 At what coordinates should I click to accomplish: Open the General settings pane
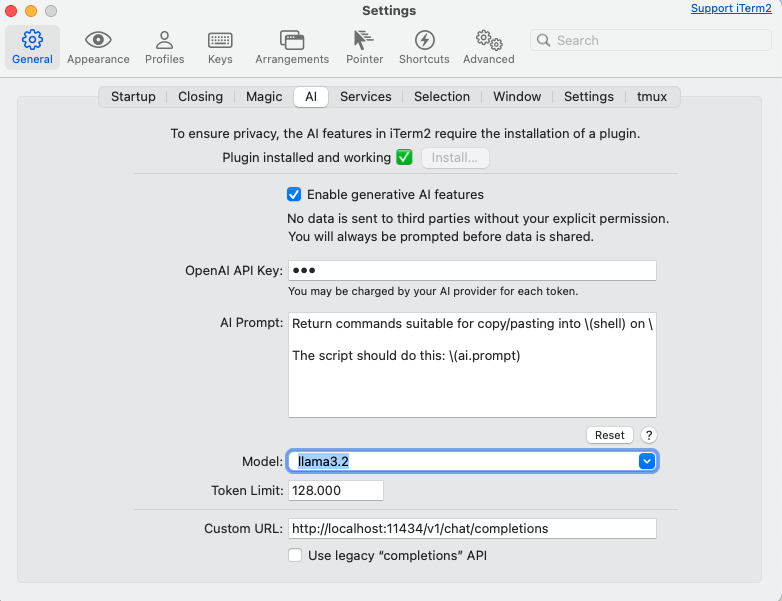(32, 47)
